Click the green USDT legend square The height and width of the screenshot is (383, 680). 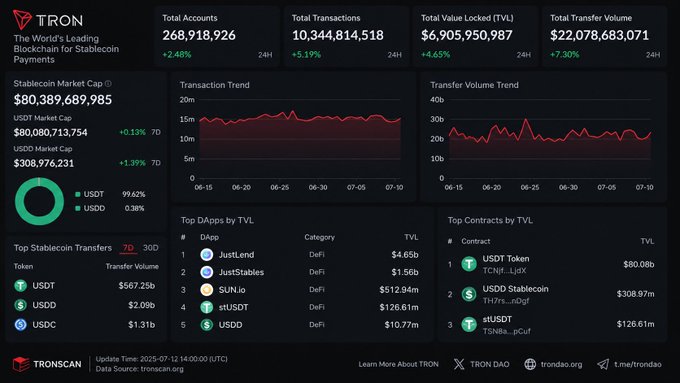(x=78, y=194)
